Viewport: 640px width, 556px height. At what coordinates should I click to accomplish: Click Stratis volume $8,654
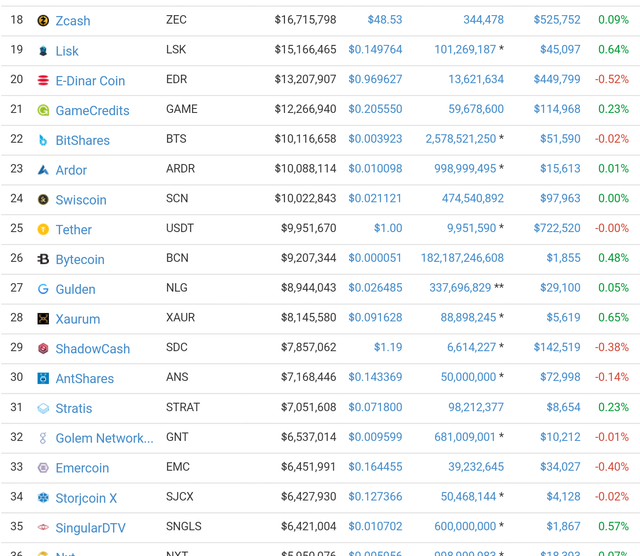[563, 407]
